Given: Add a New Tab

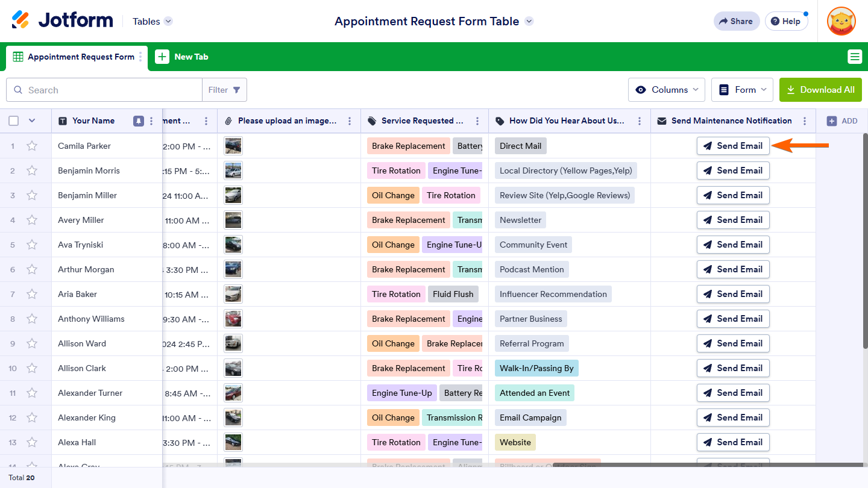Looking at the screenshot, I should coord(182,57).
